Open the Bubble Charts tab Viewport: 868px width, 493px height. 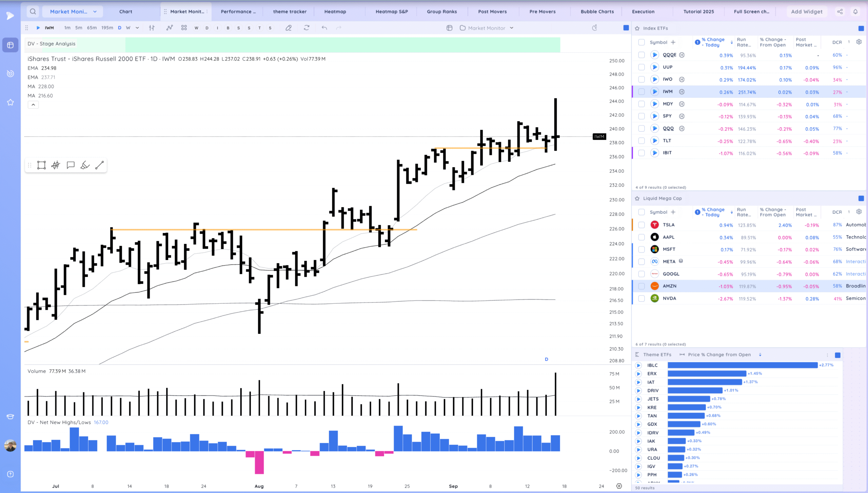(597, 12)
